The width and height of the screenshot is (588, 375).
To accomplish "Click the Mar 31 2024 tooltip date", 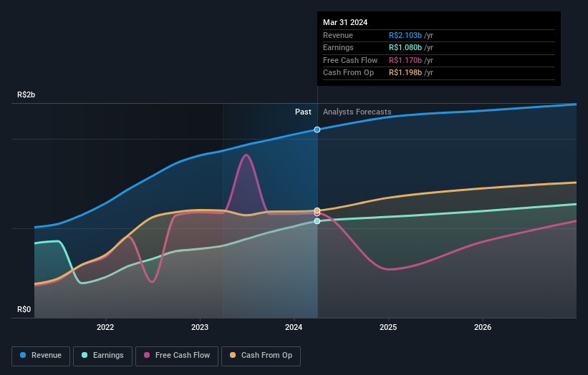I will [x=345, y=22].
